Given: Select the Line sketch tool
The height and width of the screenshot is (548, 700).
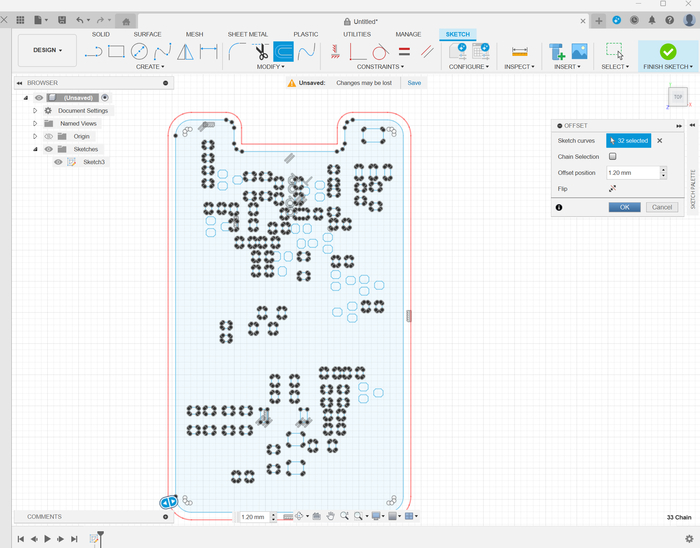Looking at the screenshot, I should (x=94, y=52).
